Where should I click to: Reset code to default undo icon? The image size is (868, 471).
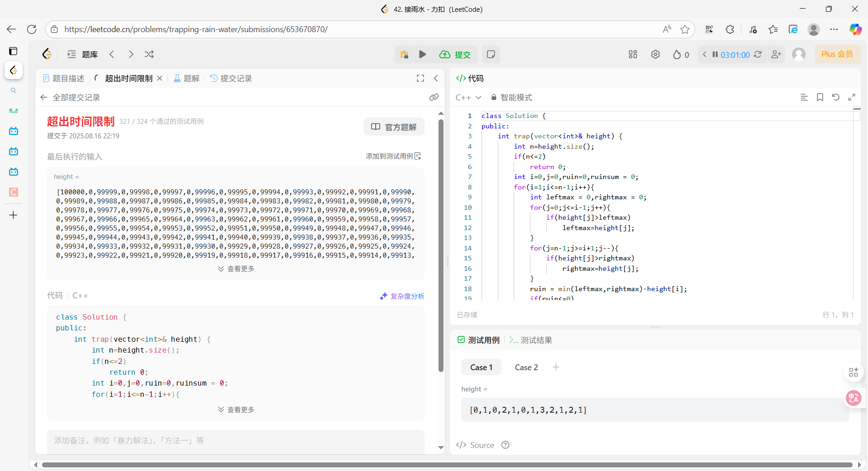(836, 97)
